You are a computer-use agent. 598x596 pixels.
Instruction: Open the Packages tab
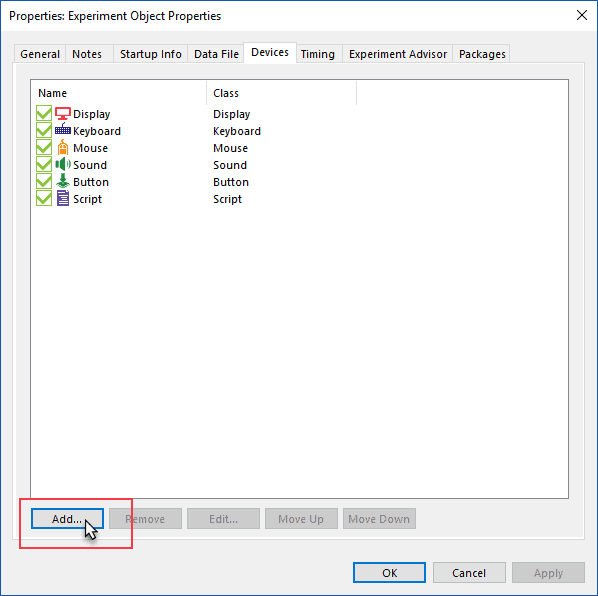pyautogui.click(x=482, y=54)
